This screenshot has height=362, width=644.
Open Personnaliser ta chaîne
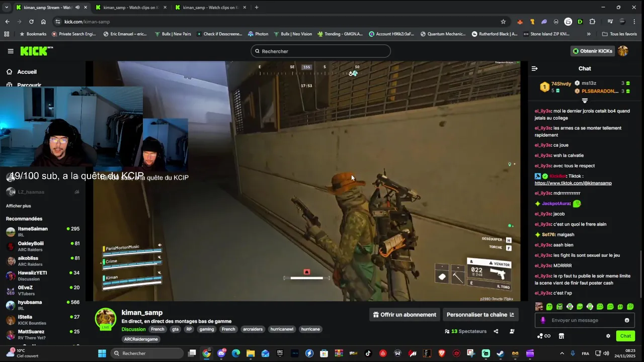[480, 315]
